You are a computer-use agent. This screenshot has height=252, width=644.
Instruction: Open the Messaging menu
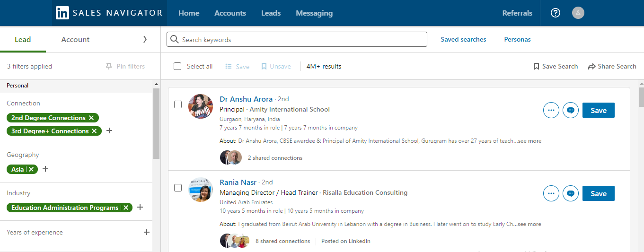314,13
